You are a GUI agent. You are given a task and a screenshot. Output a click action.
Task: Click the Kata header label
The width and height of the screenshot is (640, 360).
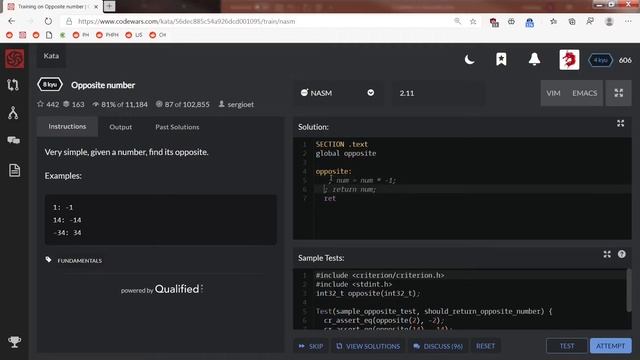pyautogui.click(x=51, y=56)
